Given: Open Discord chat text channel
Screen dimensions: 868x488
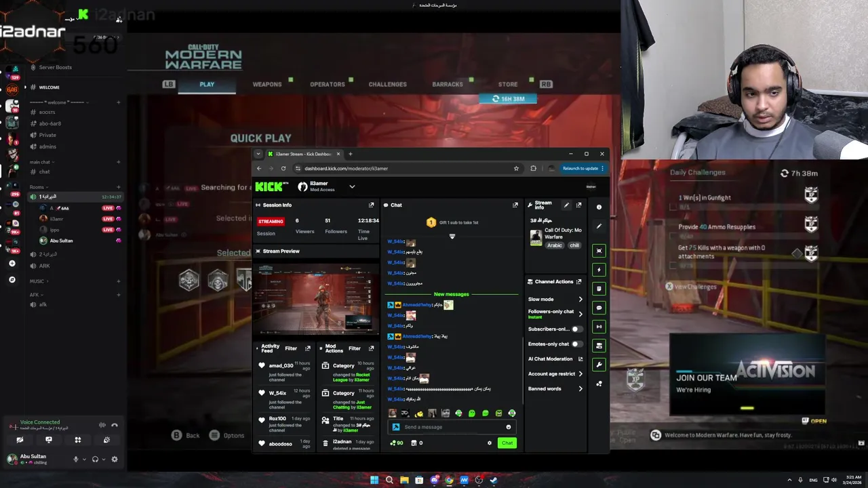Looking at the screenshot, I should (x=44, y=171).
